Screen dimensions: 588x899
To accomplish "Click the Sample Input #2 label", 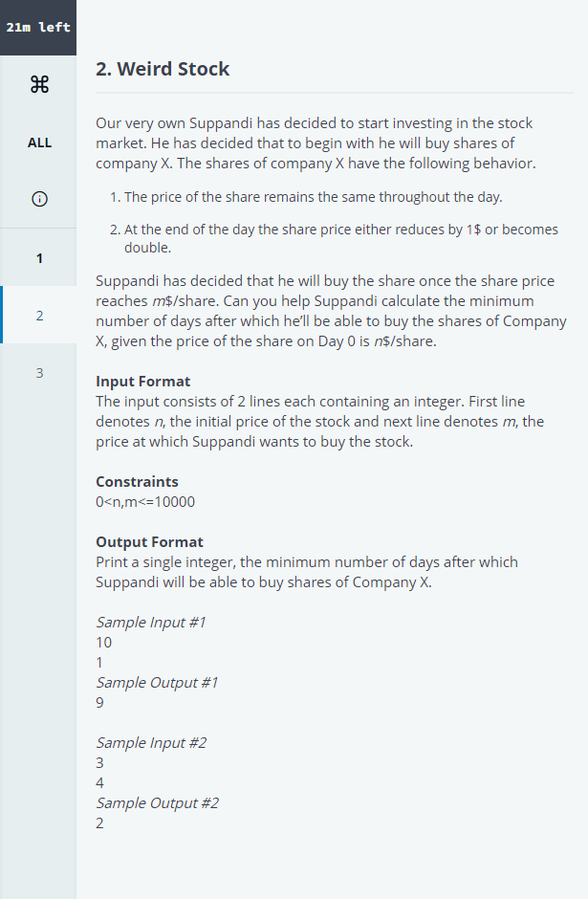I will point(151,742).
